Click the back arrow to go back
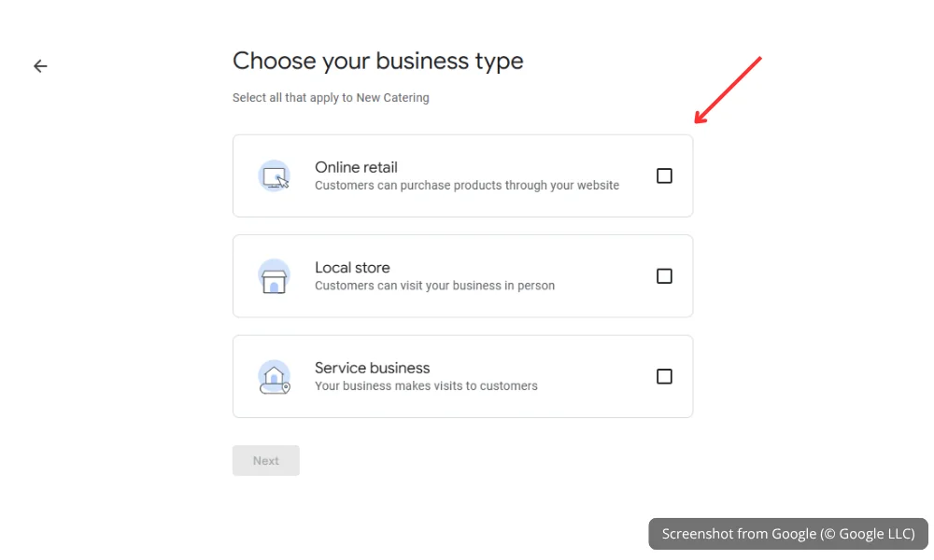The height and width of the screenshot is (560, 934). coord(39,65)
